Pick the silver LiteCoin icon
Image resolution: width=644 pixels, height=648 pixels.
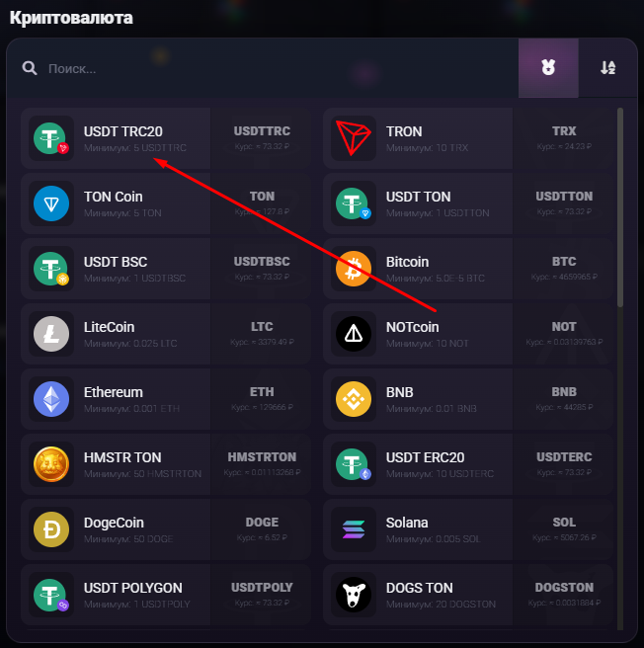(x=50, y=334)
